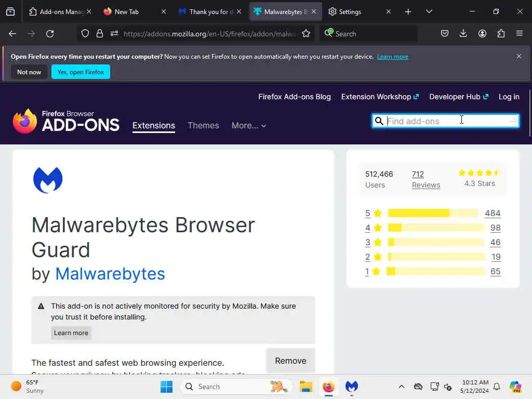Click Malwarebytes Browser Guard add-on logo
Screen dimensions: 532x399
48,180
